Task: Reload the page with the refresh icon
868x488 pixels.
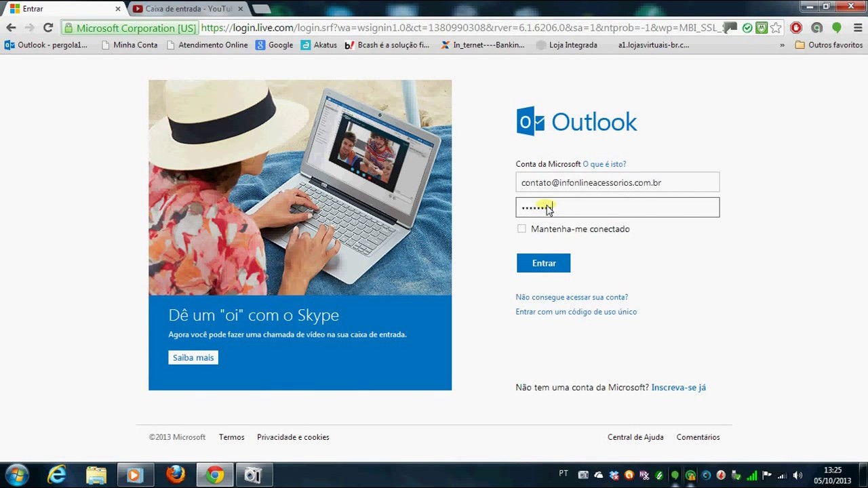Action: point(47,28)
